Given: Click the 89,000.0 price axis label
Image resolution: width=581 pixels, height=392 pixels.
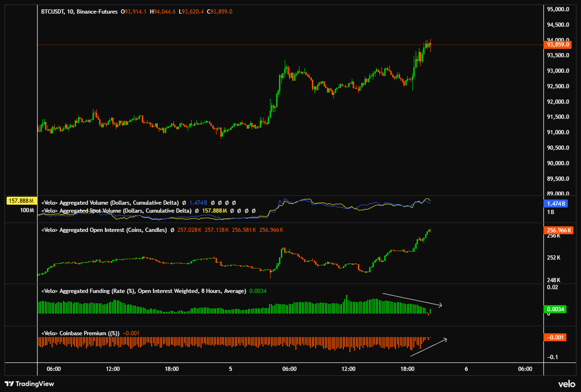Looking at the screenshot, I should pos(557,194).
